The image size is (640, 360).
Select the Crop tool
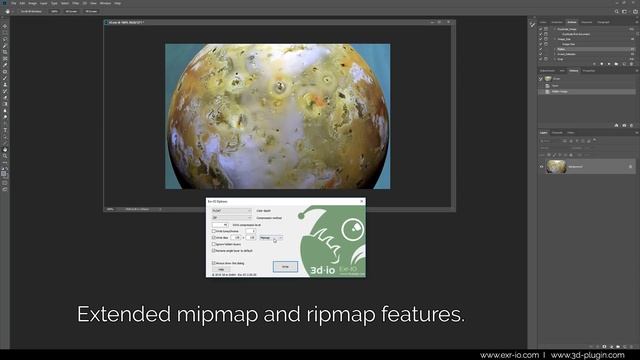[5, 52]
